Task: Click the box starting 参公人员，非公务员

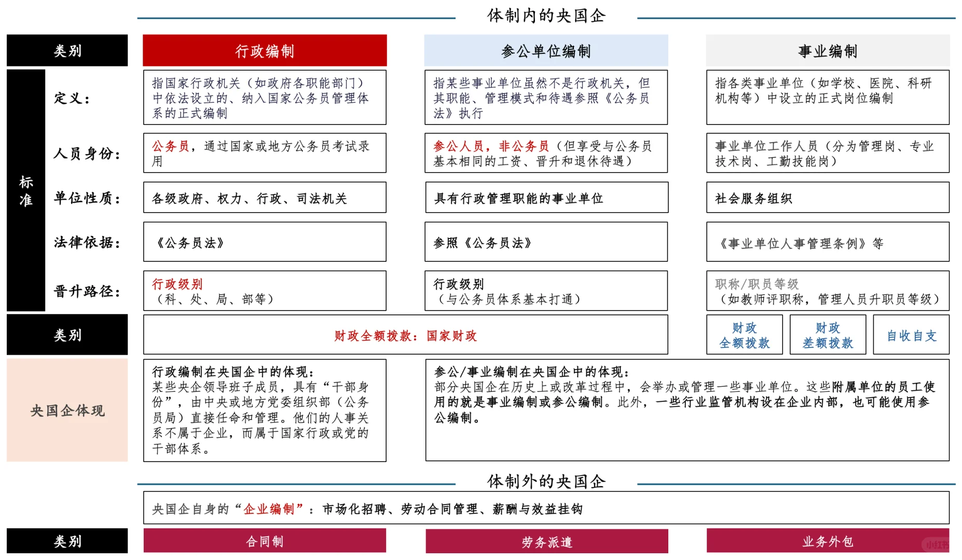Action: coord(546,153)
